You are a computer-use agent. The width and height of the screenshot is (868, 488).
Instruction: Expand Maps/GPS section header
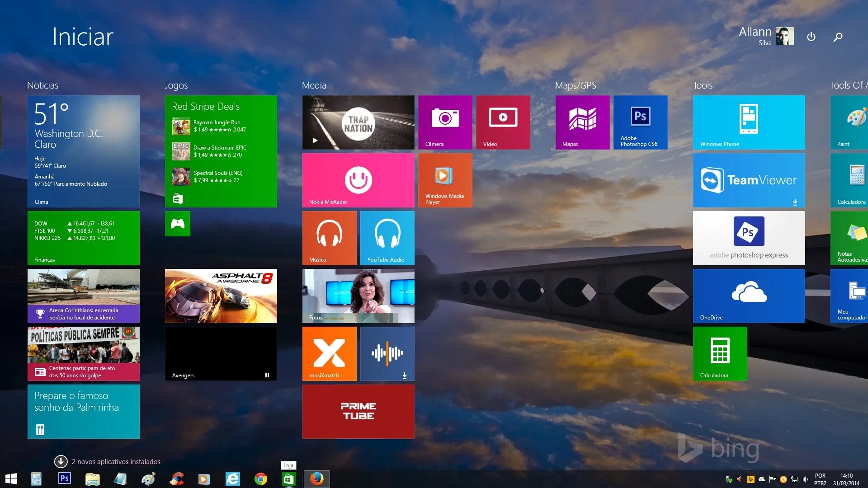(574, 85)
